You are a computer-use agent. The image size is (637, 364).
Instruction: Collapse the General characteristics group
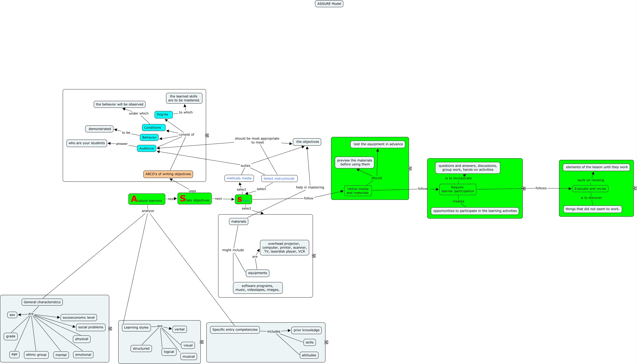(110, 329)
